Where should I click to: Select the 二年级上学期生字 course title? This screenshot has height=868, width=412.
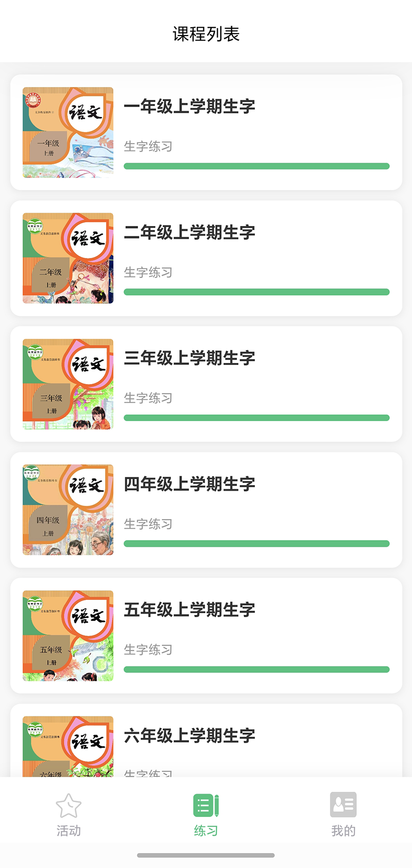[190, 232]
